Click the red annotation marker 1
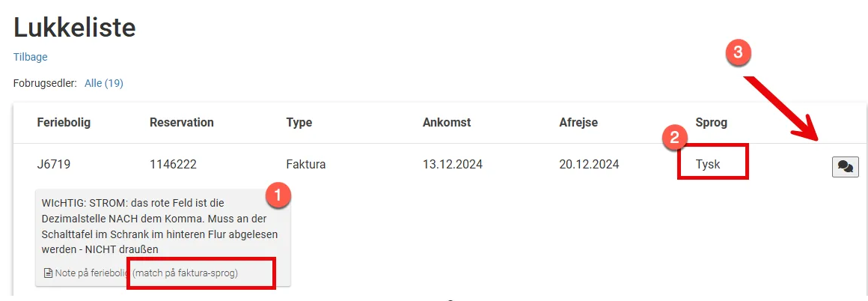868x301 pixels. click(x=278, y=195)
